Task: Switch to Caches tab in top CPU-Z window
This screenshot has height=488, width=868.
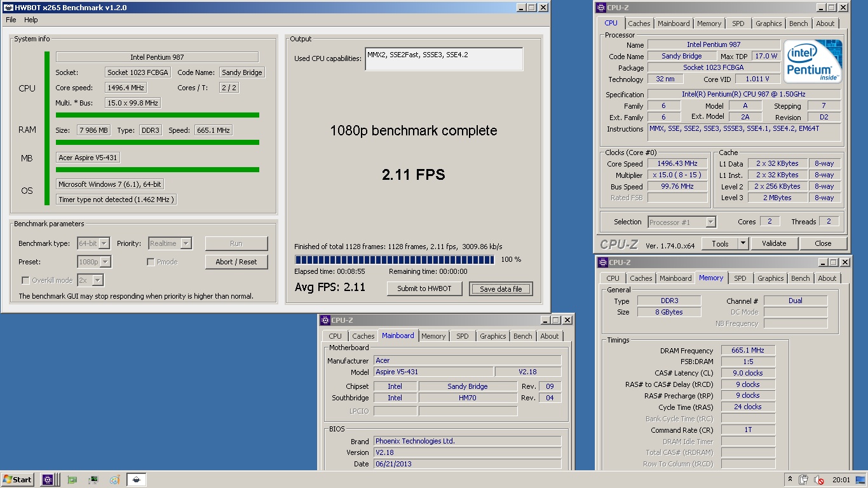Action: point(639,24)
